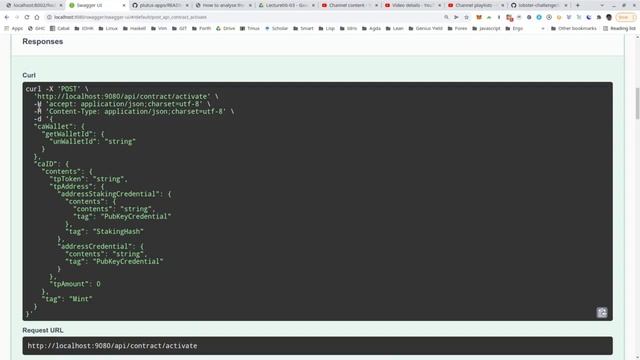Click the address bar URL field
The image size is (640, 360).
pos(245,17)
